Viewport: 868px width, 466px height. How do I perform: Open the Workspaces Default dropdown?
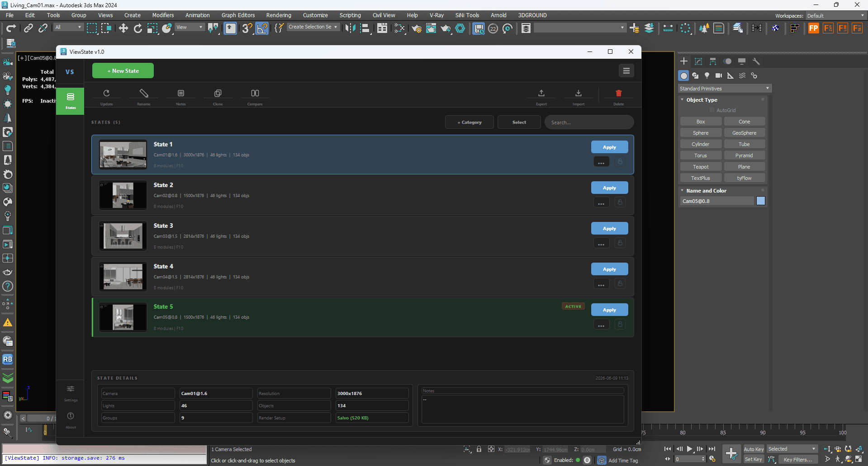(835, 16)
